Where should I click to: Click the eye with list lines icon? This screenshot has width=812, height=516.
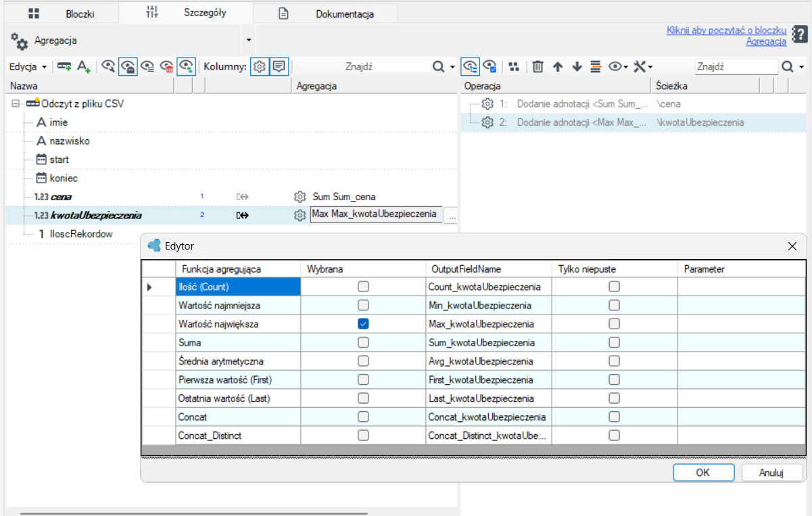(x=147, y=67)
